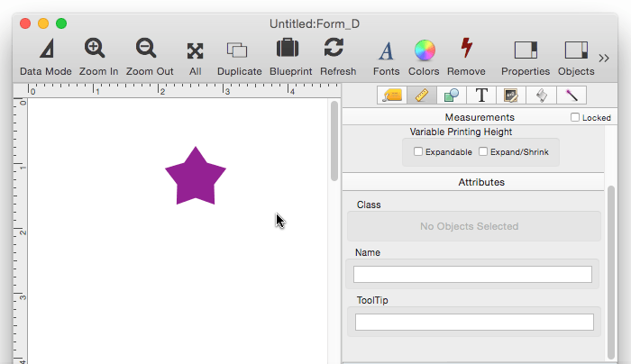Click the Duplicate toolbar icon
Image resolution: width=631 pixels, height=364 pixels.
pyautogui.click(x=237, y=50)
